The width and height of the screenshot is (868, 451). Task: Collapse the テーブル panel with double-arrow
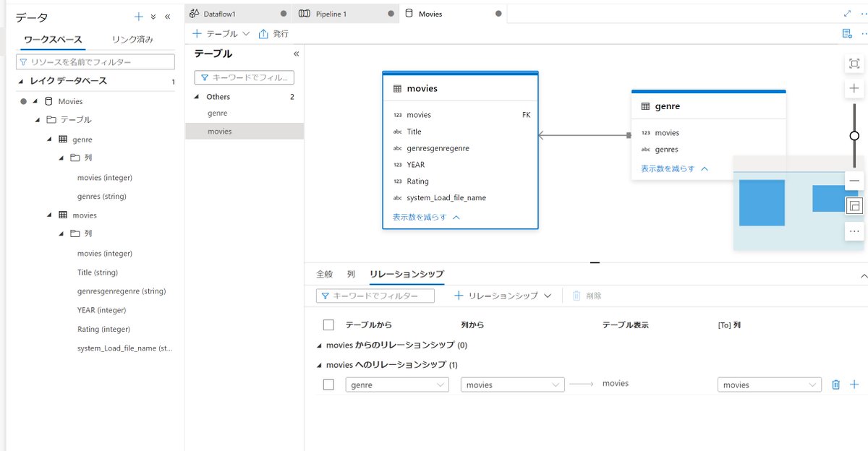296,54
